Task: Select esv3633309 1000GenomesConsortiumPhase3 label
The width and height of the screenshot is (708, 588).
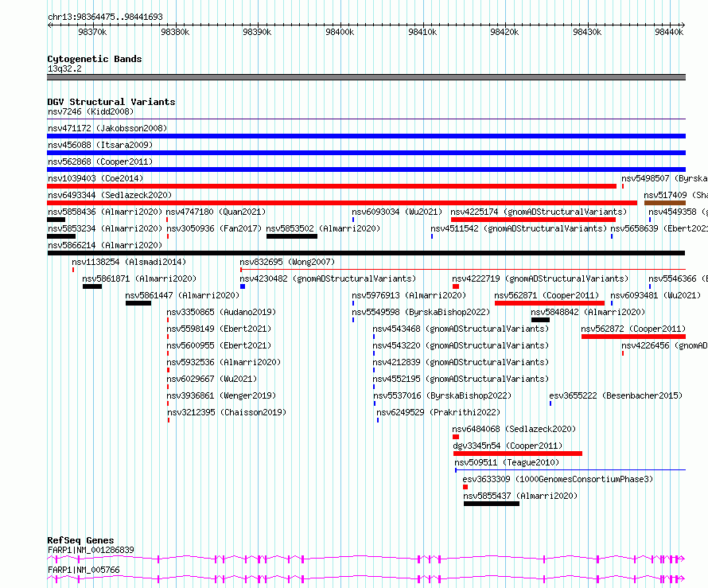Action: 558,479
